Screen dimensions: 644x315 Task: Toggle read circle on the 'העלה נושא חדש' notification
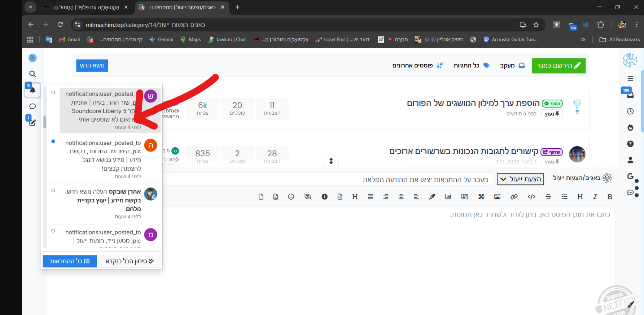pos(53,191)
